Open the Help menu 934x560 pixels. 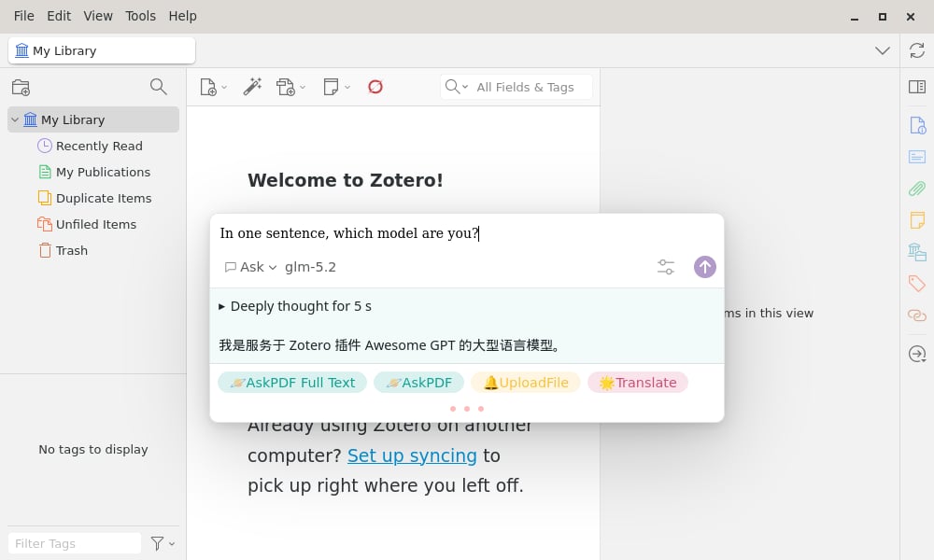pos(182,16)
